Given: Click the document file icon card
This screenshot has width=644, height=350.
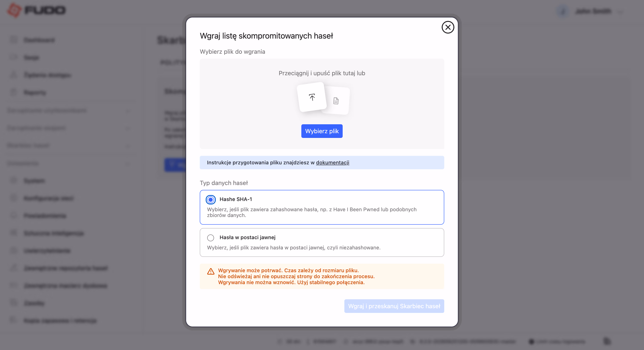Looking at the screenshot, I should point(336,101).
